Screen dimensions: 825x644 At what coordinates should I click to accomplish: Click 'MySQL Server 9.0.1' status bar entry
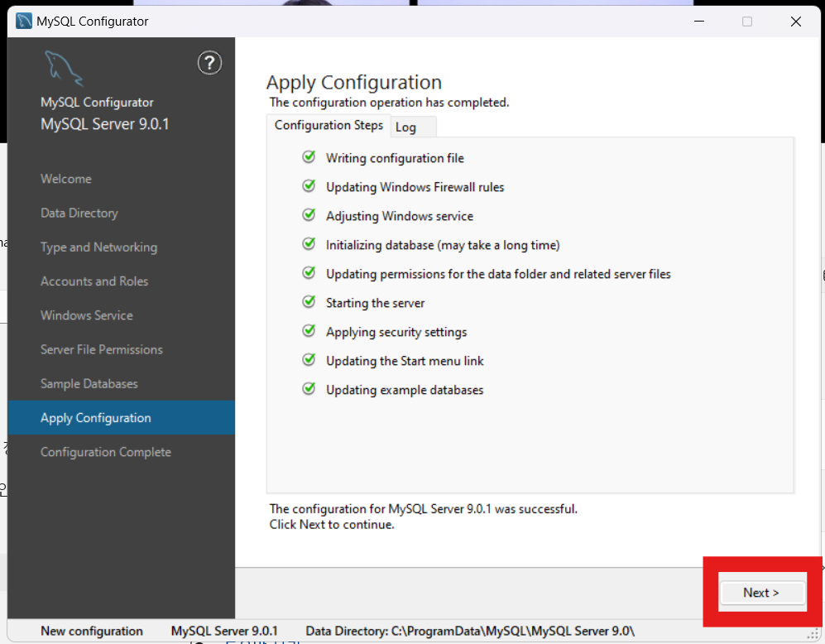[x=224, y=631]
